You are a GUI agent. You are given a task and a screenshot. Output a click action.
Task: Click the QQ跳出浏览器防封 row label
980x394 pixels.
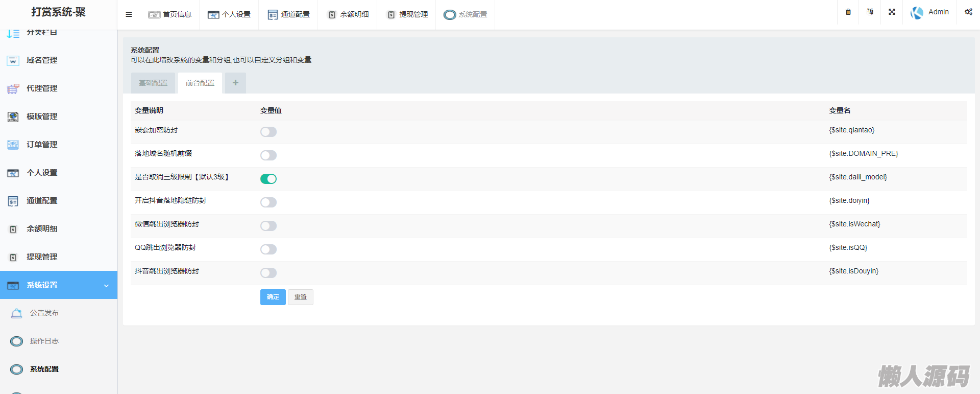point(165,248)
